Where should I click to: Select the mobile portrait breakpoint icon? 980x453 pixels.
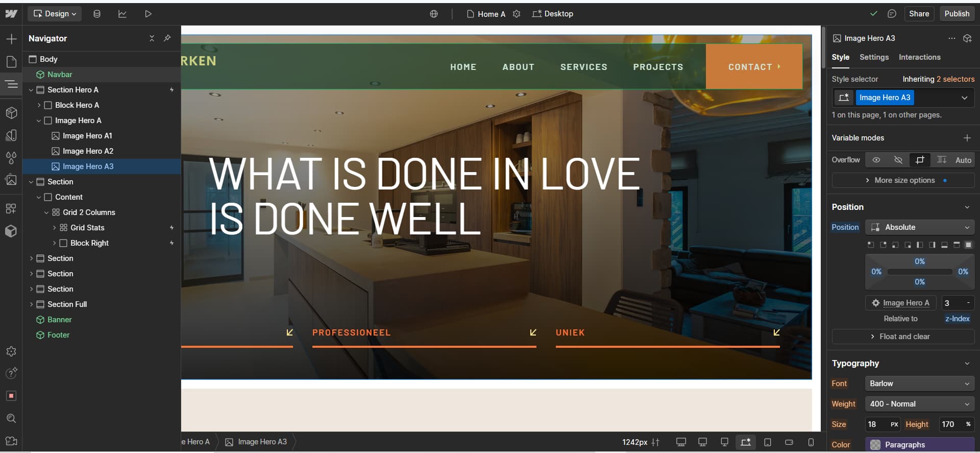[811, 442]
